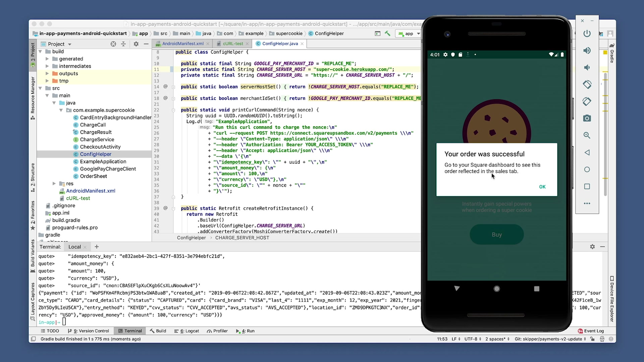The image size is (644, 362).
Task: Collapse the com.example.supercookie package
Action: [61, 110]
